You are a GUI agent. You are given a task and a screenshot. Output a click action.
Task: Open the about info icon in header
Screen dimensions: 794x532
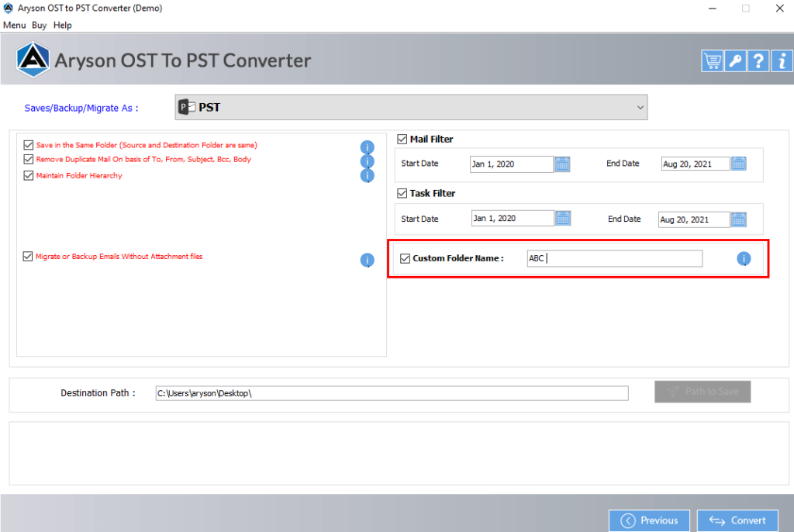point(782,61)
